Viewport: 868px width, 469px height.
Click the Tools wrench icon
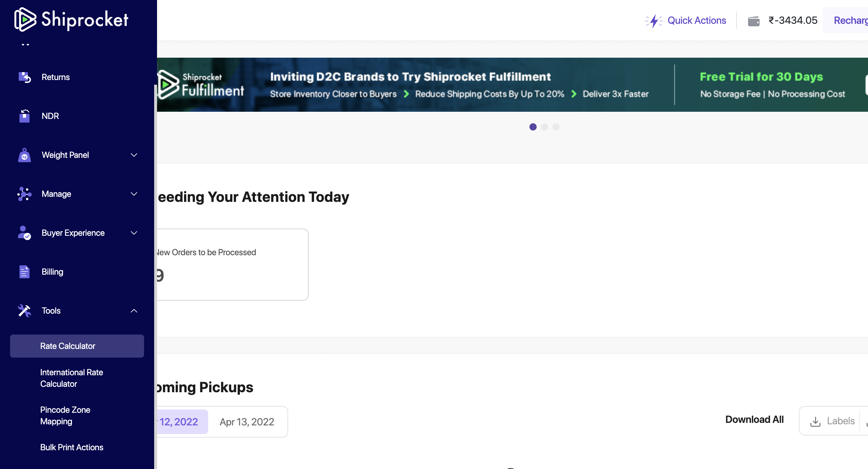[x=24, y=311]
